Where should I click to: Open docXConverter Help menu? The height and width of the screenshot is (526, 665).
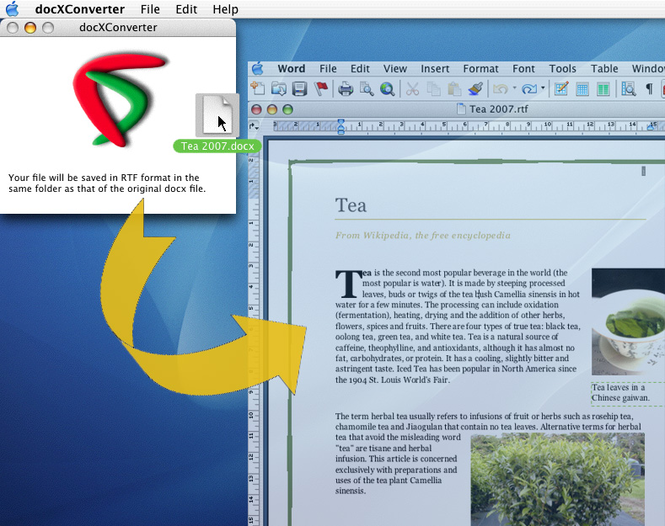click(x=225, y=9)
